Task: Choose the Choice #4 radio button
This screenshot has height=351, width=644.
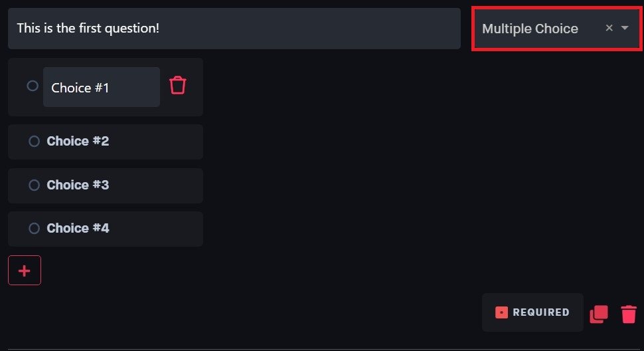Action: click(x=35, y=228)
